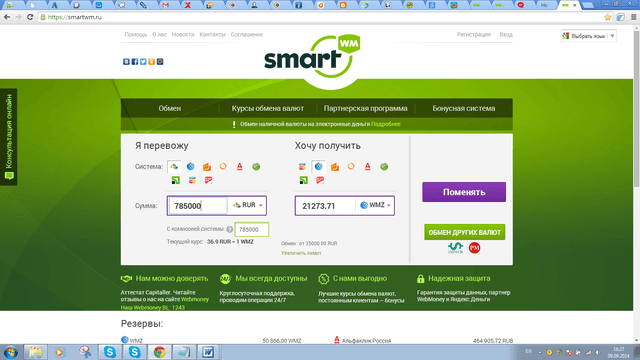Viewport: 640px width, 360px height.
Task: Open the VK social icon near logo
Action: coord(126,62)
